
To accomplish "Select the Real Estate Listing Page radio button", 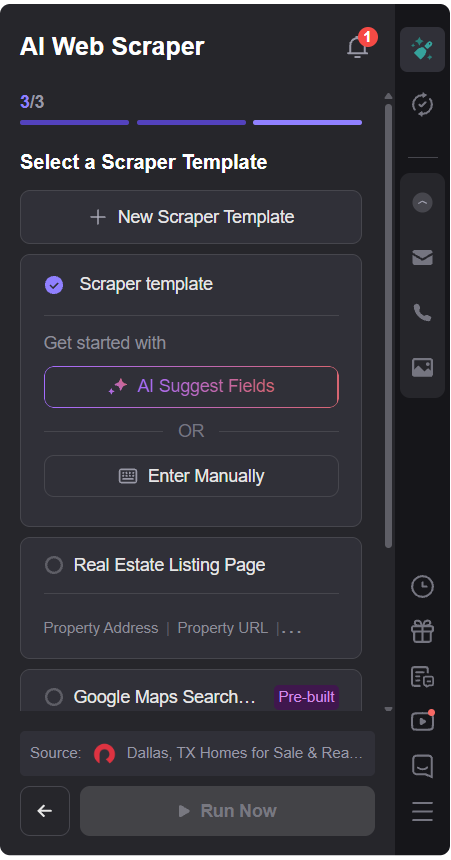I will click(x=54, y=565).
